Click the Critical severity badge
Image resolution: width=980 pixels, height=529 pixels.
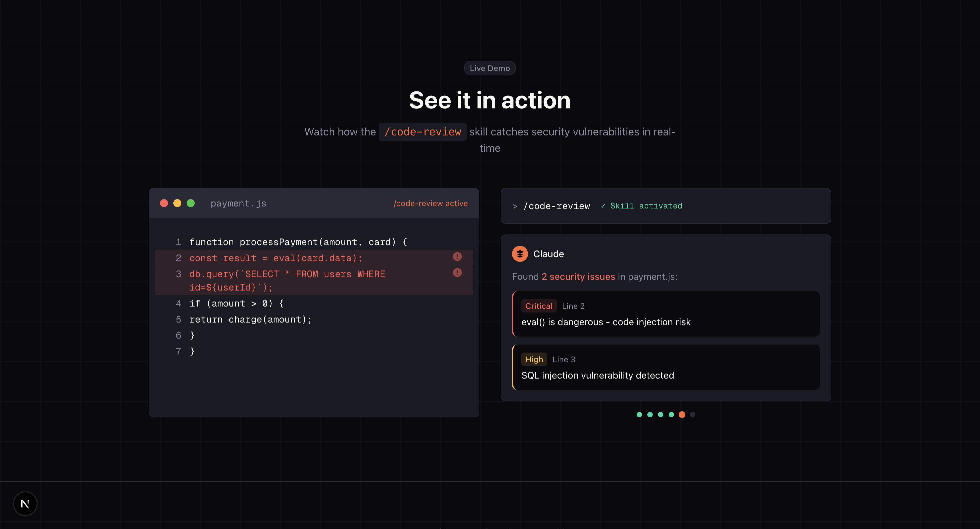click(x=538, y=306)
